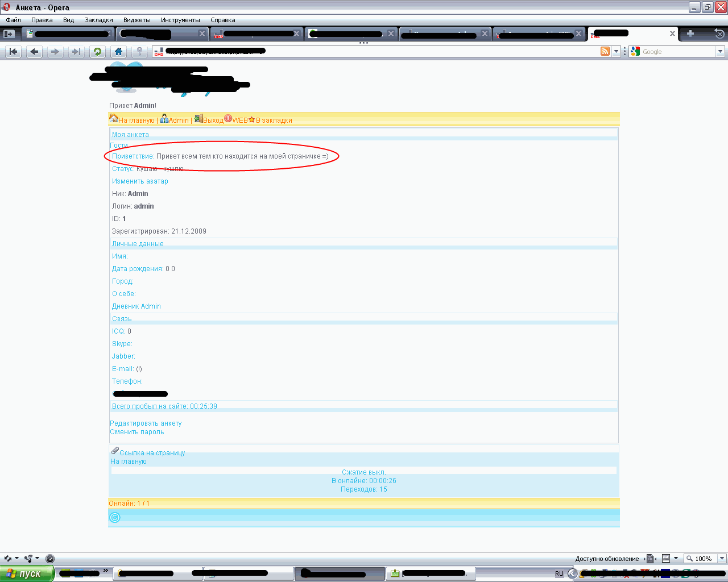Click the Редактировать анкету link
This screenshot has height=582, width=728.
point(146,423)
